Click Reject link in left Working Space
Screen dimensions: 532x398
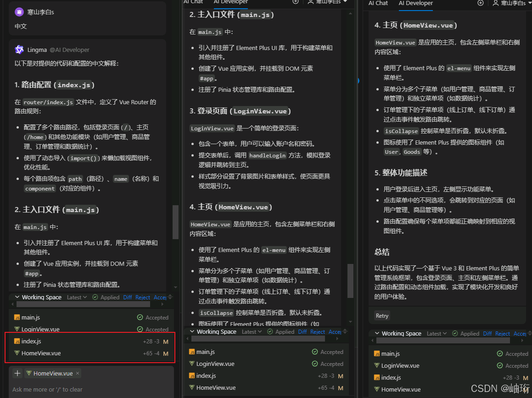pos(142,297)
